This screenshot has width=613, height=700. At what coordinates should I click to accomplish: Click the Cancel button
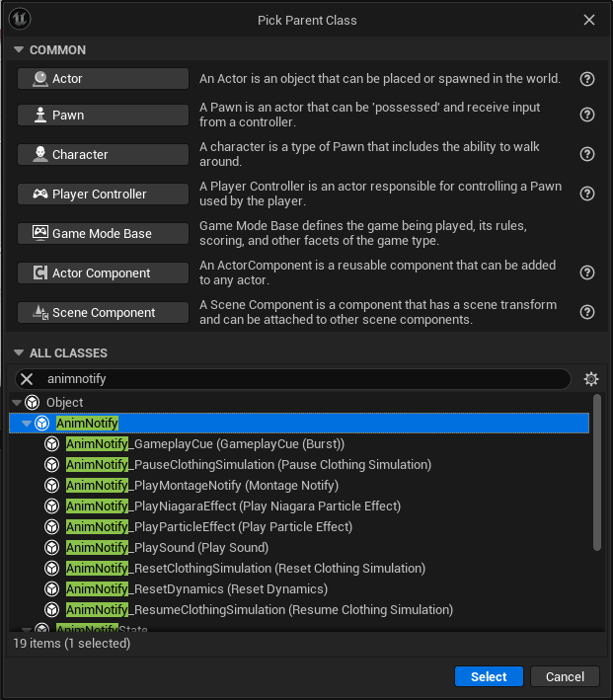(565, 676)
